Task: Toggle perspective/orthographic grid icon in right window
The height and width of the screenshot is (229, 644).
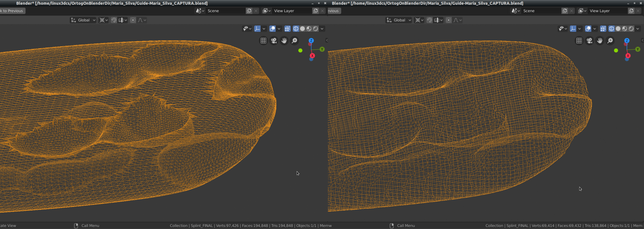Action: tap(579, 41)
